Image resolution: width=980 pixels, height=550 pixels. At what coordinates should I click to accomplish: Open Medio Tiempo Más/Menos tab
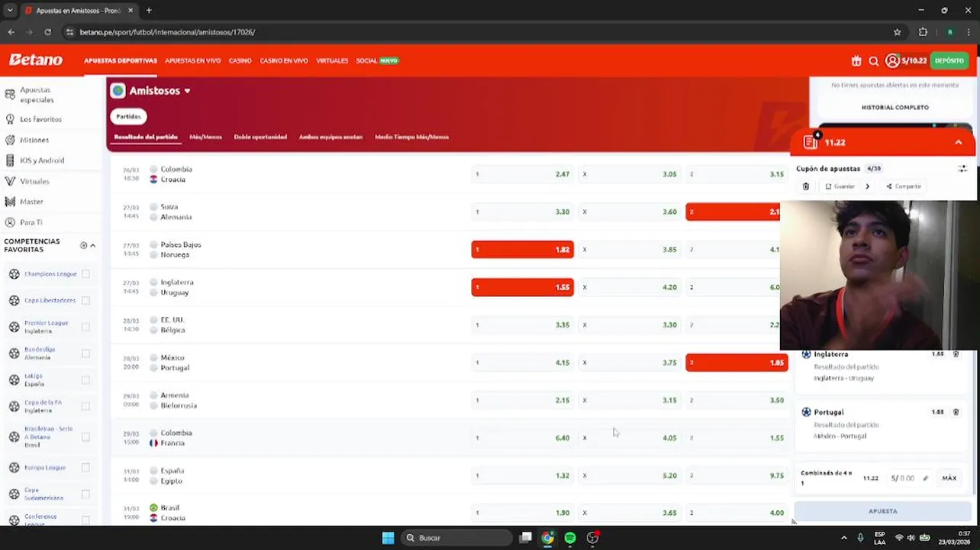click(x=411, y=137)
